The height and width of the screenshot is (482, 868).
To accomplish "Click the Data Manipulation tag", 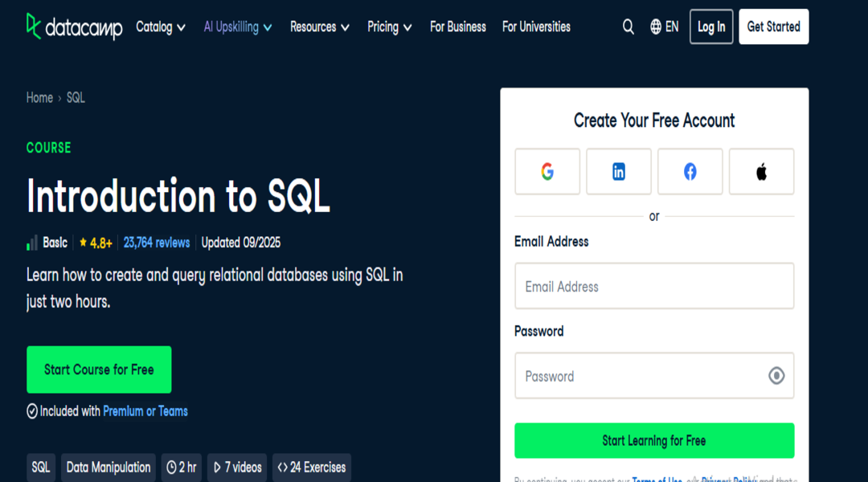I will [108, 468].
